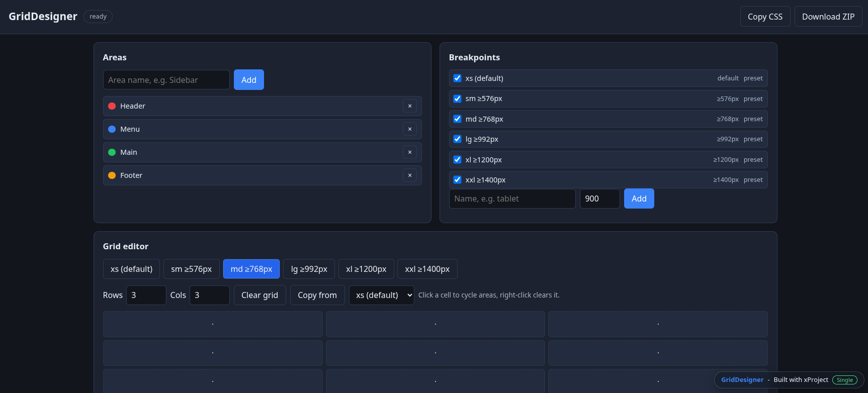Click the Grid editor heading
This screenshot has width=868, height=393.
click(126, 246)
